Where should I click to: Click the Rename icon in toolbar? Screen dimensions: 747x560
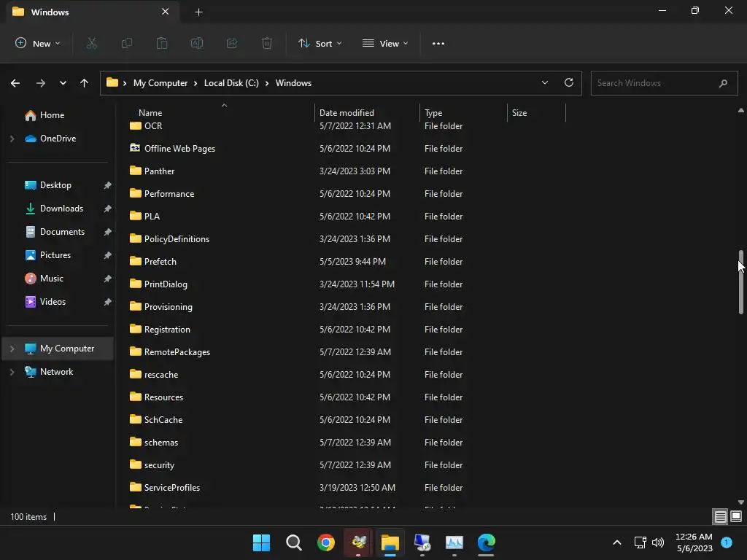(197, 43)
